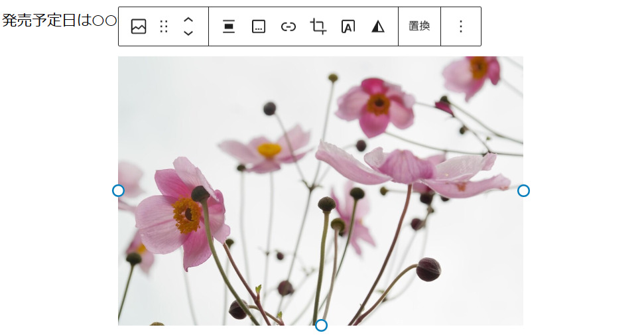Add a caption to the image
Image resolution: width=644 pixels, height=335 pixels.
coord(259,27)
